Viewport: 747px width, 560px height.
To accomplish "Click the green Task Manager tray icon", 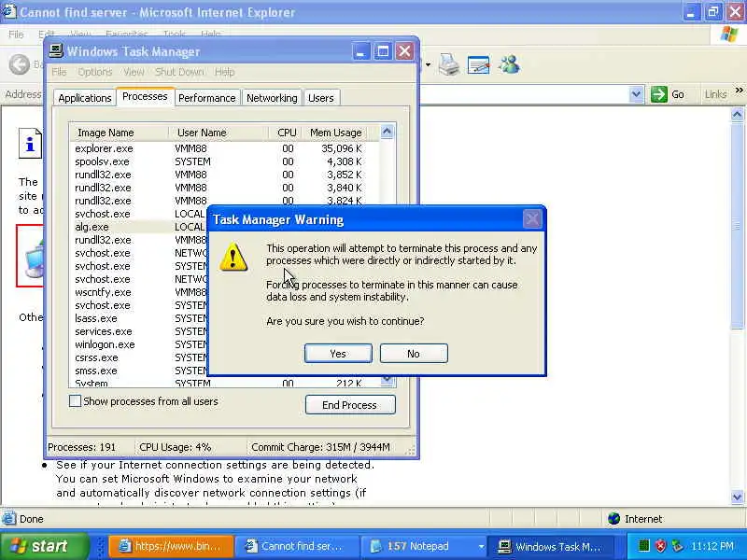I will click(x=643, y=546).
